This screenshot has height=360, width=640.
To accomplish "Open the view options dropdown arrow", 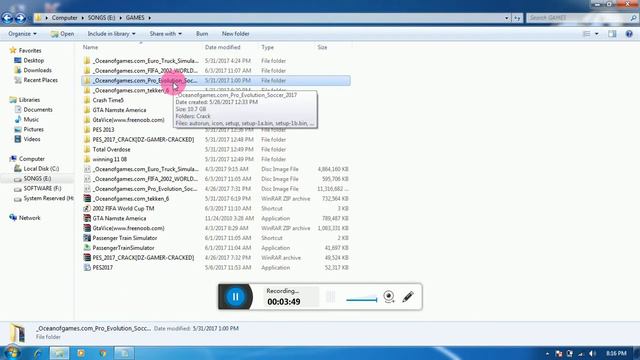I will (x=597, y=34).
